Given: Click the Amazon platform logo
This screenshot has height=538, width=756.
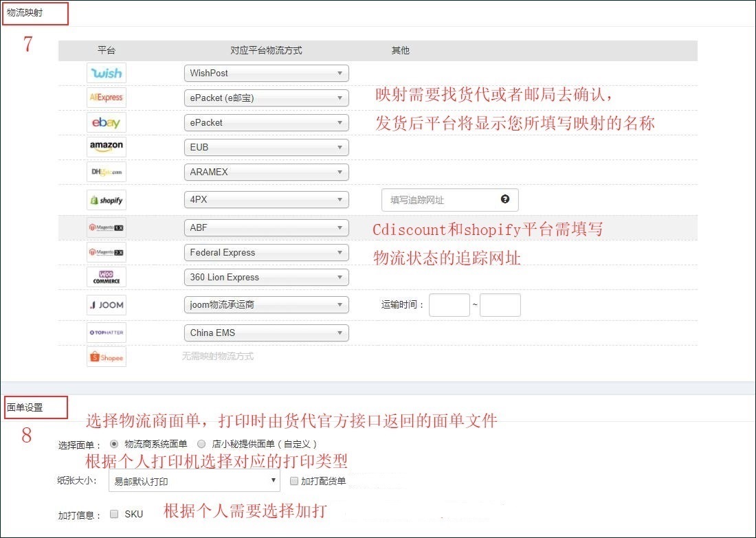Looking at the screenshot, I should [x=107, y=147].
